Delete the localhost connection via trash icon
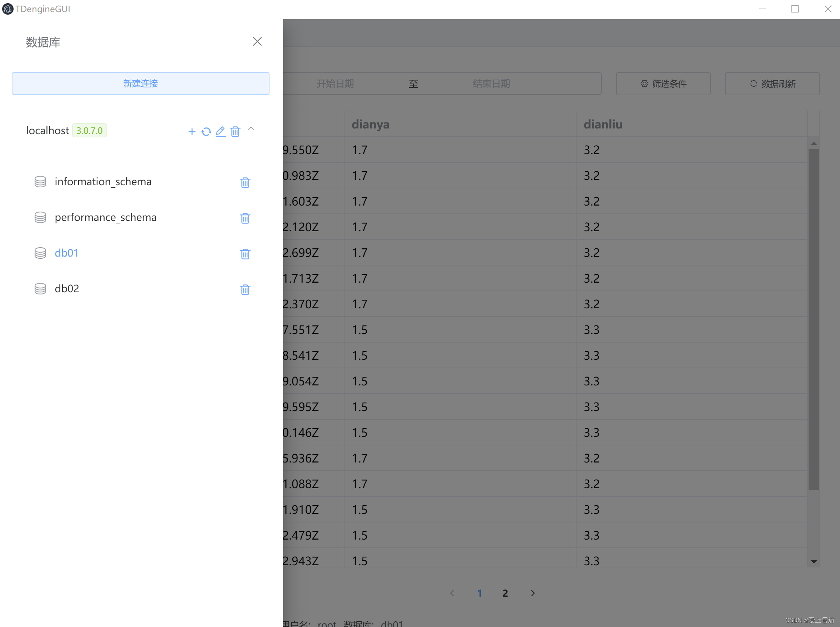840x627 pixels. point(235,131)
